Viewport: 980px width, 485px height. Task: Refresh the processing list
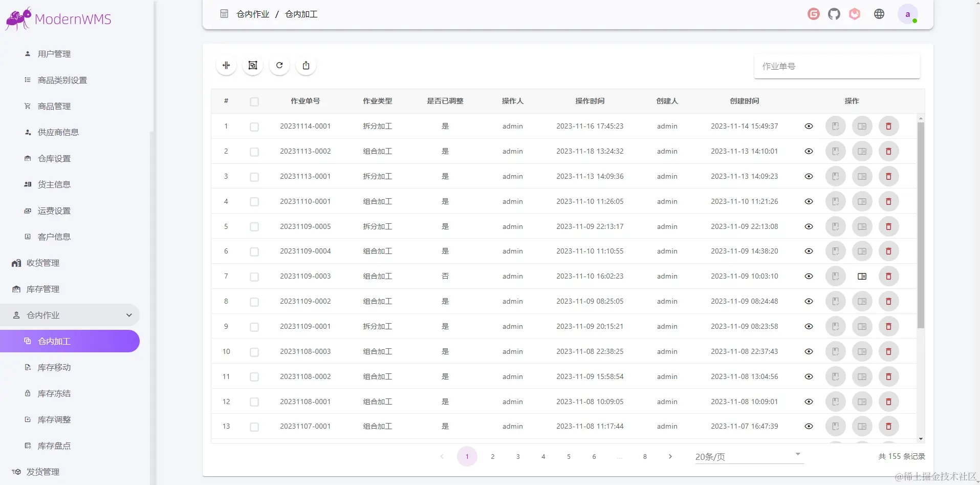tap(279, 65)
